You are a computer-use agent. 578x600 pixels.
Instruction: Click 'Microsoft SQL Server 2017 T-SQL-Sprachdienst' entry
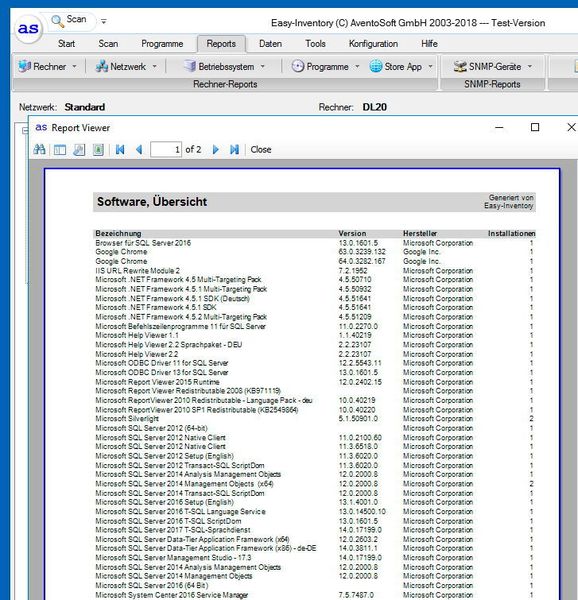pyautogui.click(x=173, y=530)
